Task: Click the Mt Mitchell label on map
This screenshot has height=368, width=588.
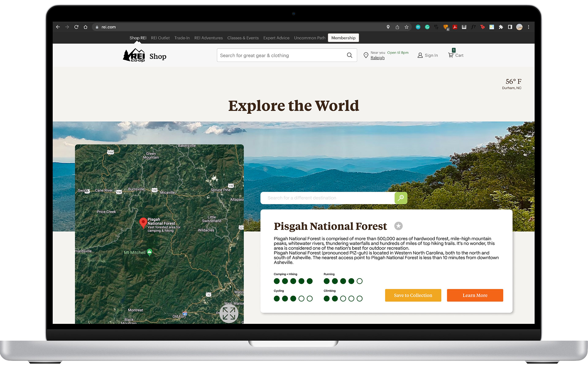Action: click(x=134, y=252)
